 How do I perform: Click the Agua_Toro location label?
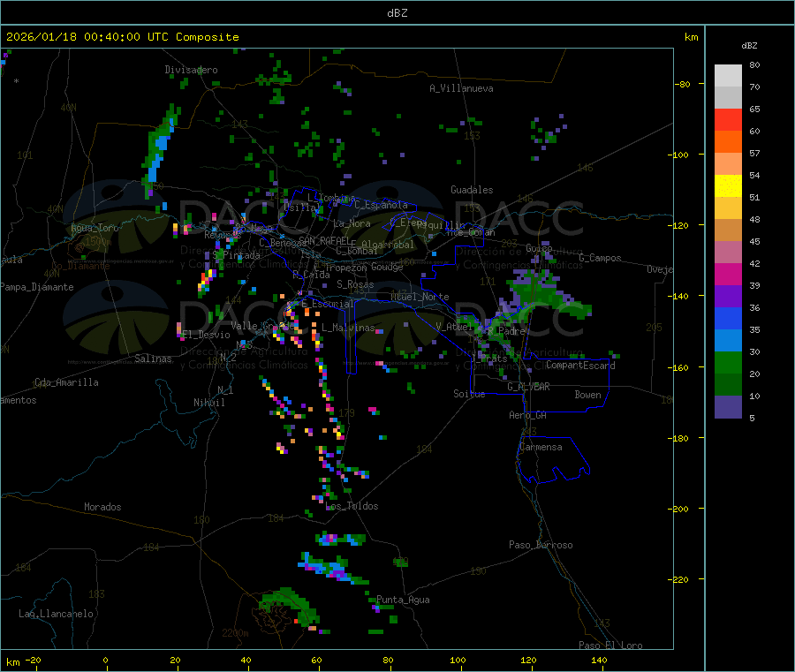(x=95, y=228)
